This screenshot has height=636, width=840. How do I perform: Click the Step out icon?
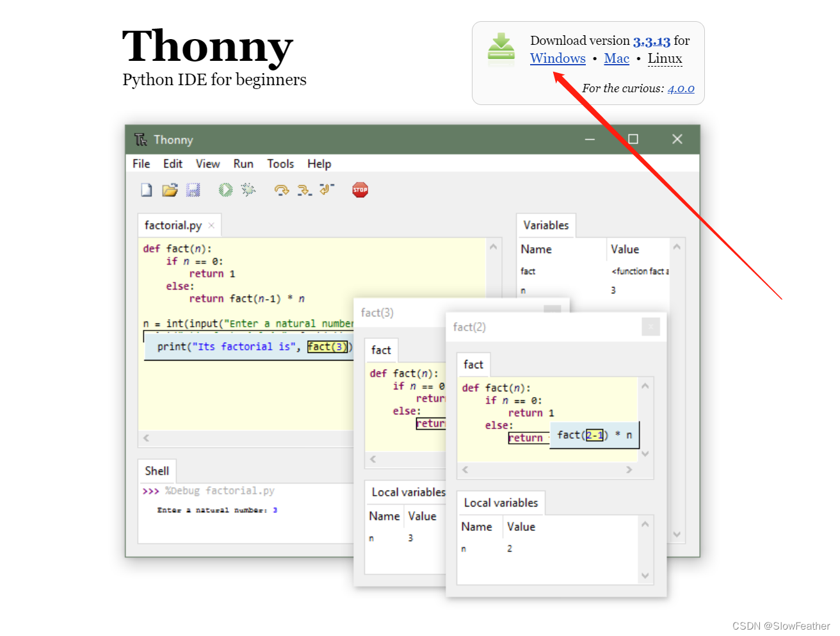coord(327,189)
